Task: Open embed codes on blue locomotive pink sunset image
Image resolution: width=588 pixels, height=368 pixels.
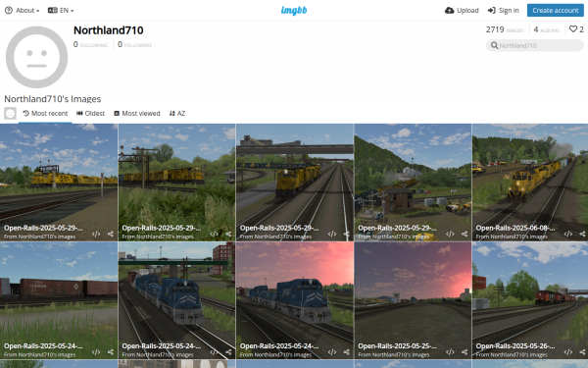Action: 332,352
